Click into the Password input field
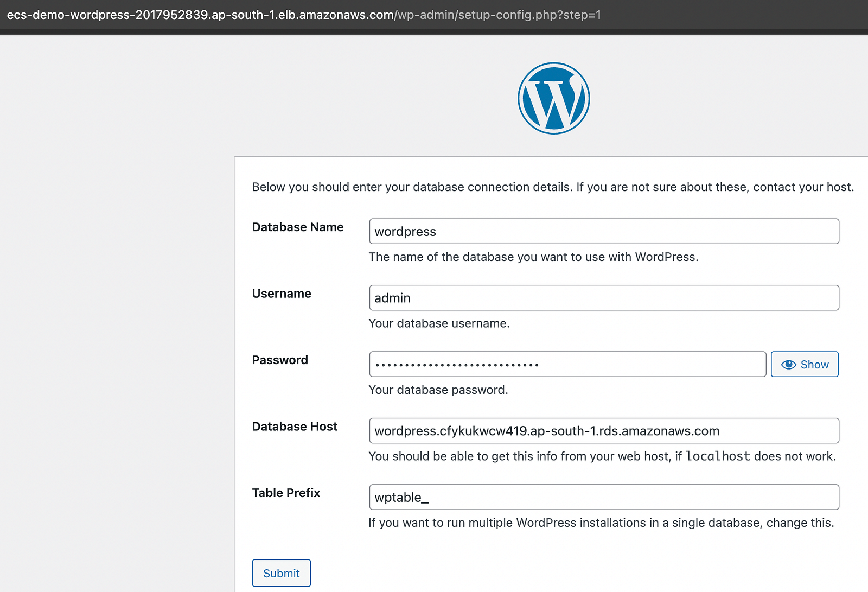Viewport: 868px width, 592px height. (x=567, y=364)
